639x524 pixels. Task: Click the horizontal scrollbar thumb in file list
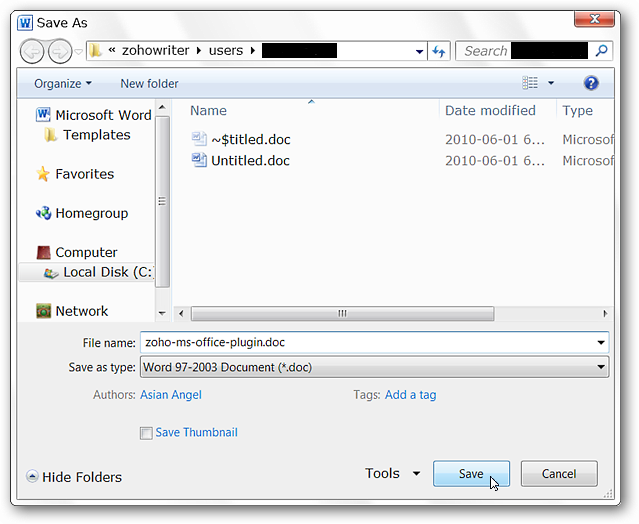[342, 313]
